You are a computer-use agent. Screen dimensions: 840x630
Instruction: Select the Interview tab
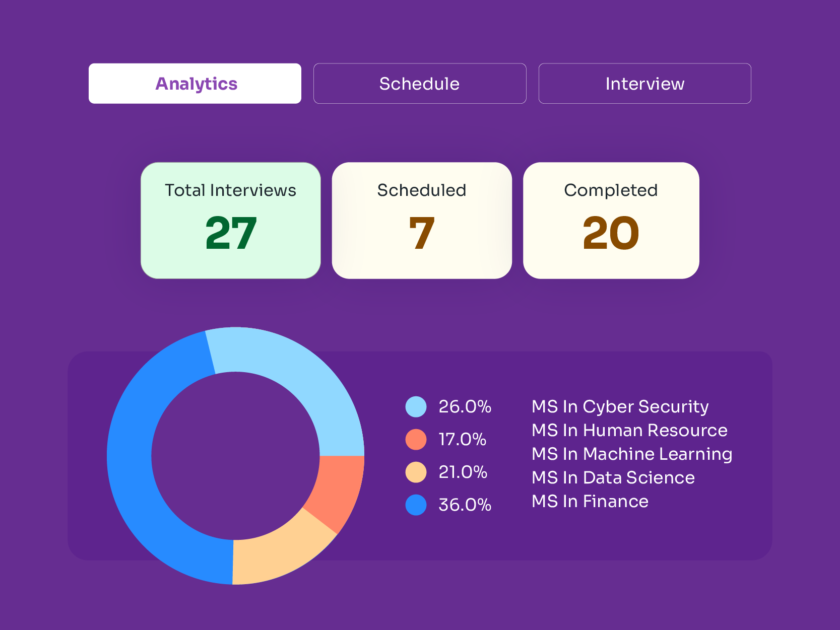tap(644, 84)
